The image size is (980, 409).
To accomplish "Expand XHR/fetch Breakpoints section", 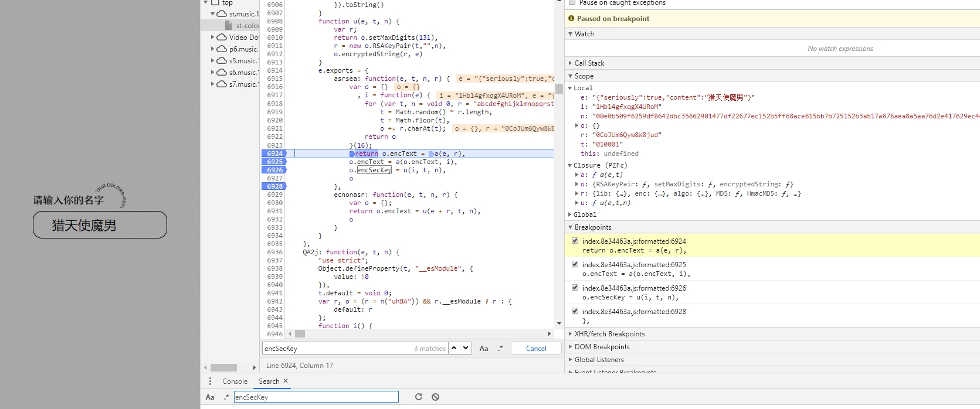I will point(609,334).
